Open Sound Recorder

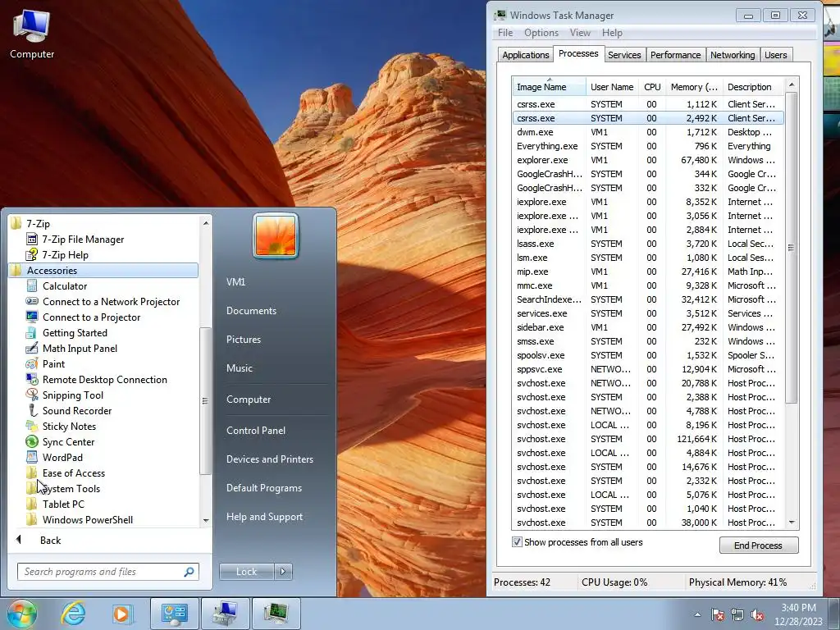(x=77, y=410)
